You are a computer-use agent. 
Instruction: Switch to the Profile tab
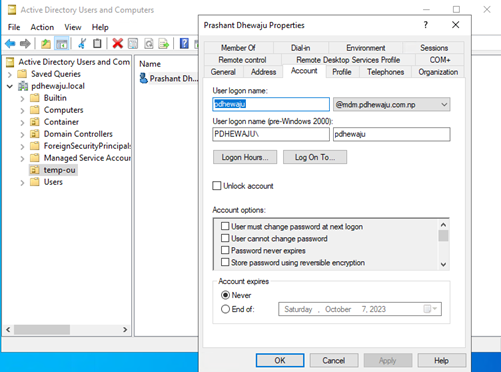(x=342, y=72)
